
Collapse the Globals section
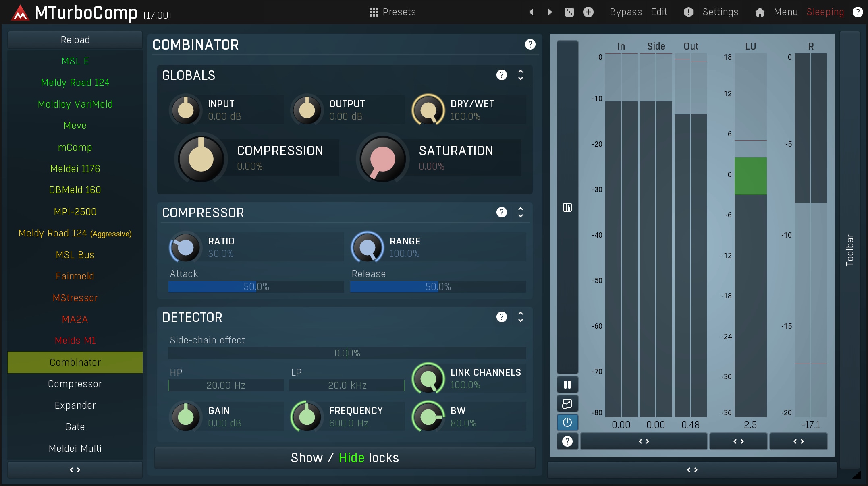pyautogui.click(x=521, y=75)
